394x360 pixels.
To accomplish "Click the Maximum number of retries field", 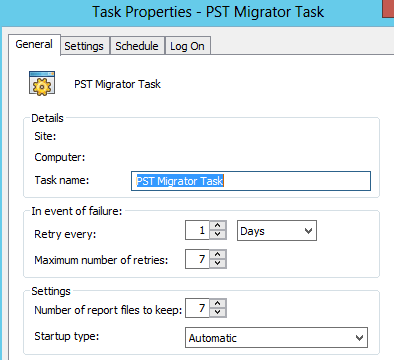I will [197, 259].
